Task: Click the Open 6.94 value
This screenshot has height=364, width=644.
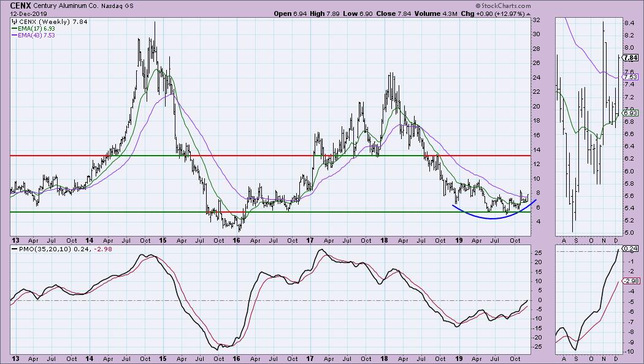Action: click(x=289, y=13)
